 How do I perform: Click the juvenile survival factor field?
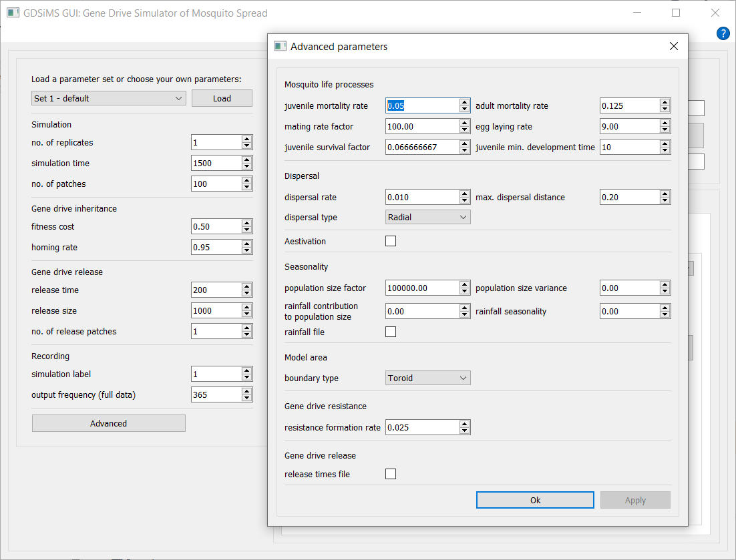tap(422, 148)
